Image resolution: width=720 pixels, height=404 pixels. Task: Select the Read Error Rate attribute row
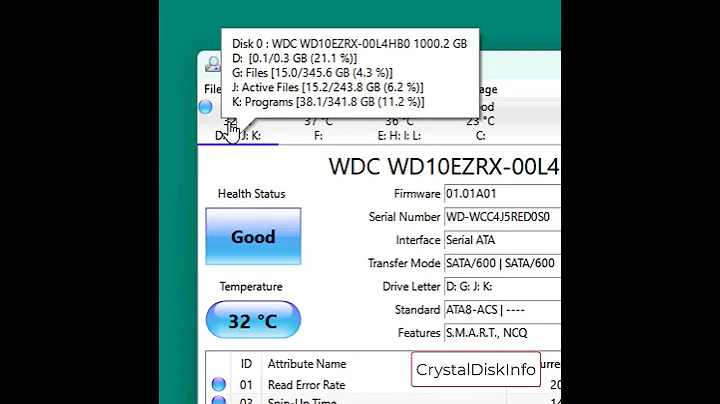pyautogui.click(x=383, y=385)
